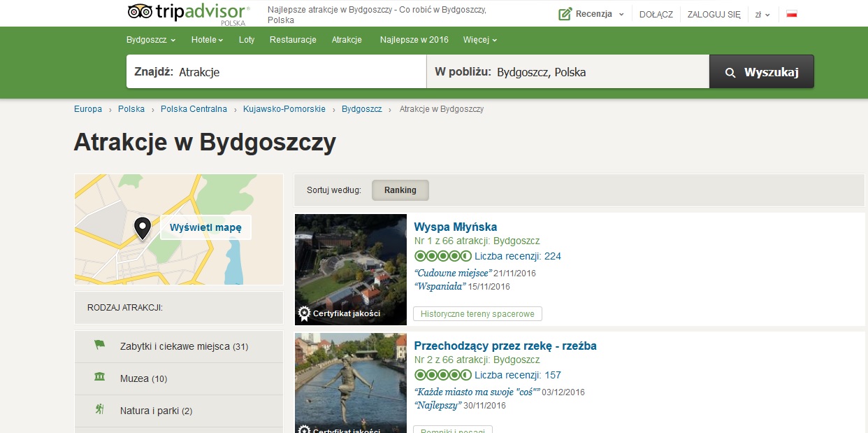Click the tightrope sculpture photo thumbnail
Image resolution: width=868 pixels, height=433 pixels.
click(x=351, y=383)
